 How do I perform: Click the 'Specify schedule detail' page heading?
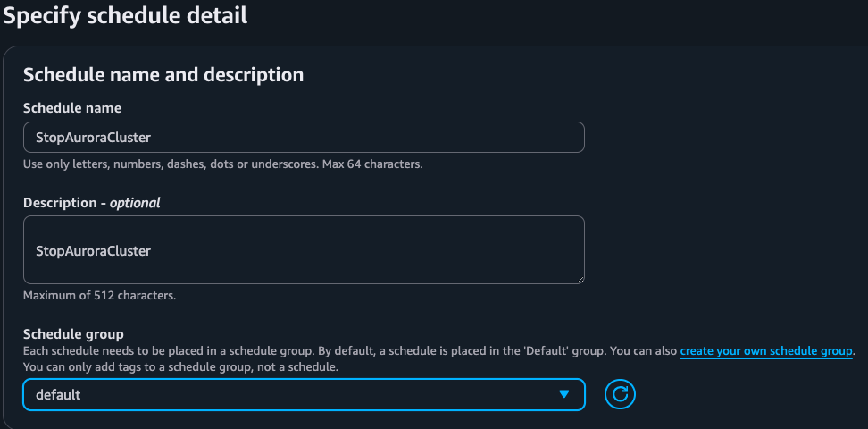tap(126, 15)
